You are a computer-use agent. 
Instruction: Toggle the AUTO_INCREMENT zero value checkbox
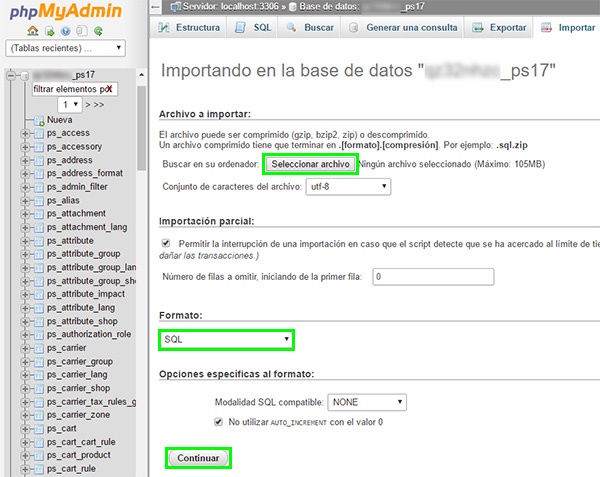[x=218, y=422]
